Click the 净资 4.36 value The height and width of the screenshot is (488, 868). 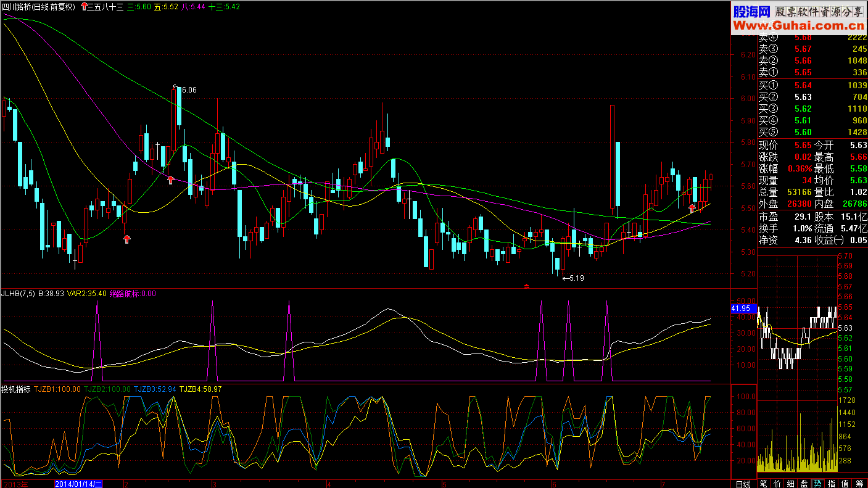tap(803, 241)
